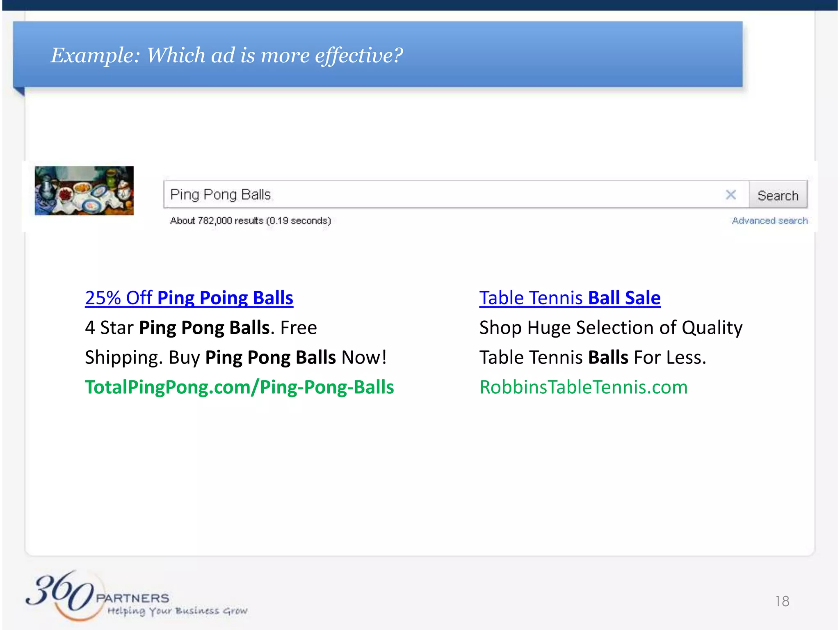Click Table Tennis Balls For Less text
Image resolution: width=840 pixels, height=630 pixels.
coord(592,357)
